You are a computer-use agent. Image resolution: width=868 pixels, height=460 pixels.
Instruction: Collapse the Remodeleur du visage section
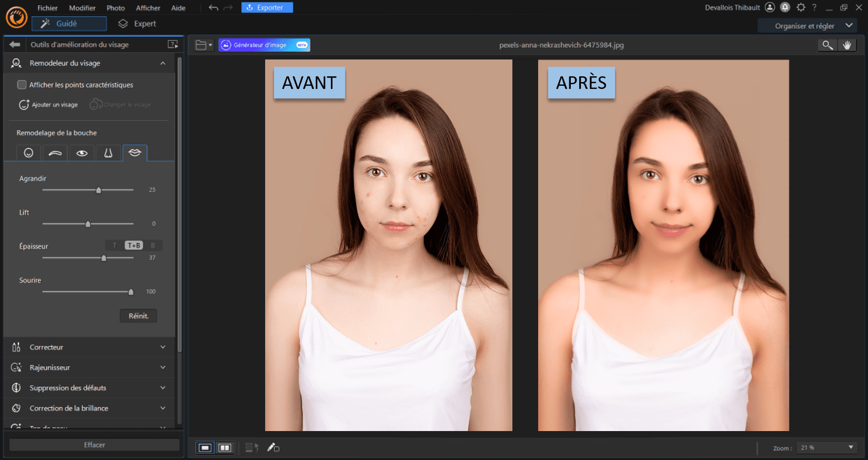[163, 63]
